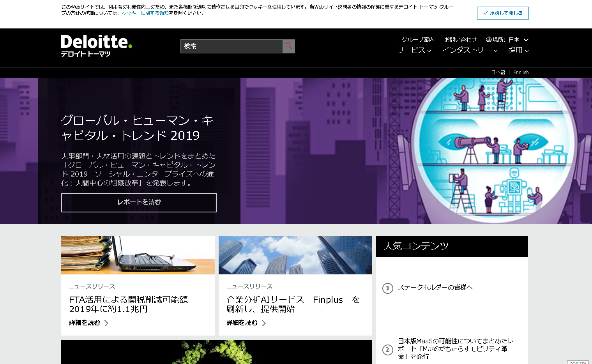The image size is (592, 364).
Task: Open the グループ案内 menu item
Action: [418, 40]
